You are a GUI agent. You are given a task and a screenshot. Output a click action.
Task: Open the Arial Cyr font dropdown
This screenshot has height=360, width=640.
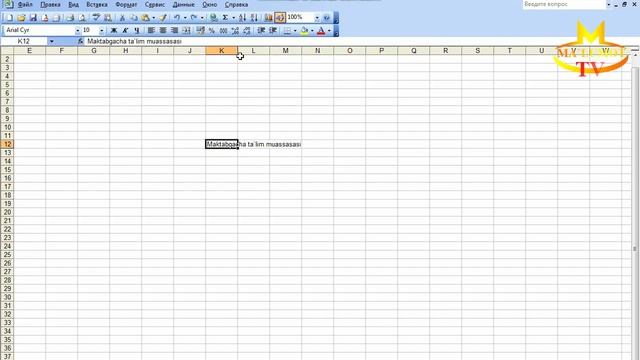[78, 31]
